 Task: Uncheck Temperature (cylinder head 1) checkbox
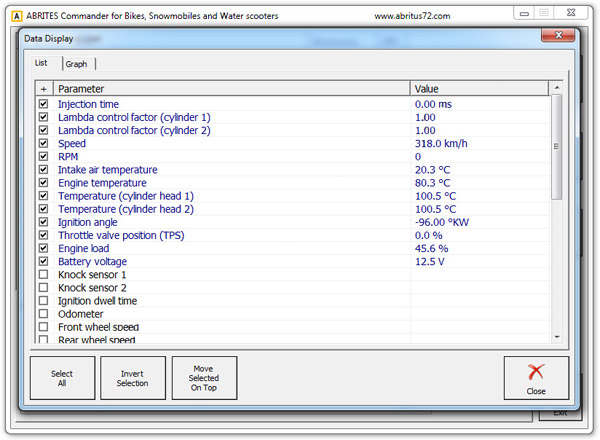(43, 196)
